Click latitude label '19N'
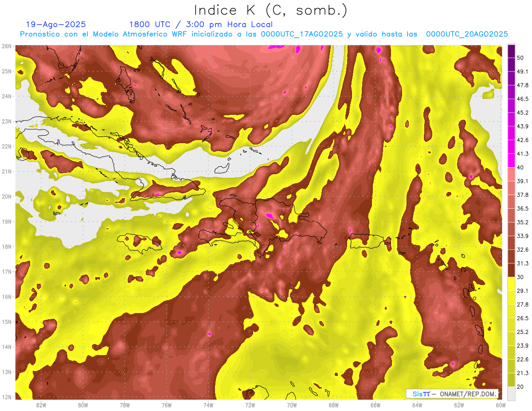This screenshot has height=411, width=532. 7,222
